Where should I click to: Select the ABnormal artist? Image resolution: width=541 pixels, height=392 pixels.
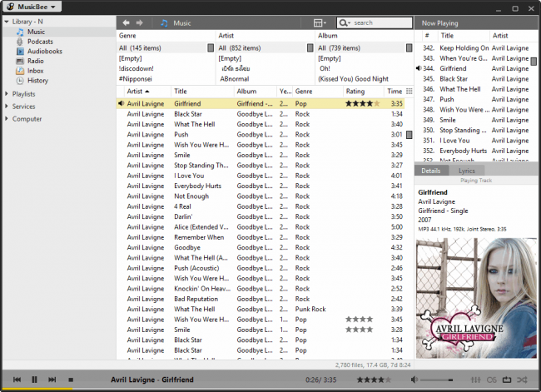point(235,79)
